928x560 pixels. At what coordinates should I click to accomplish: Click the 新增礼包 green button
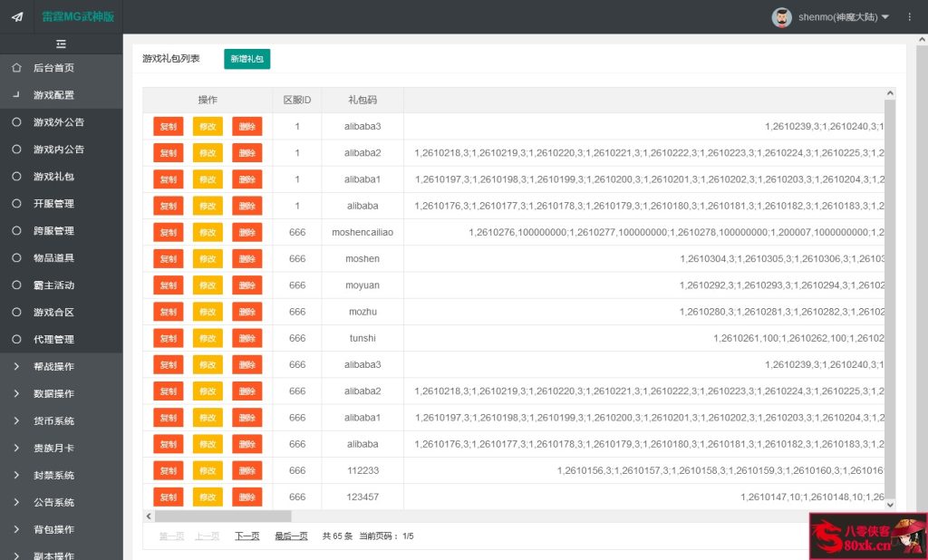coord(246,58)
